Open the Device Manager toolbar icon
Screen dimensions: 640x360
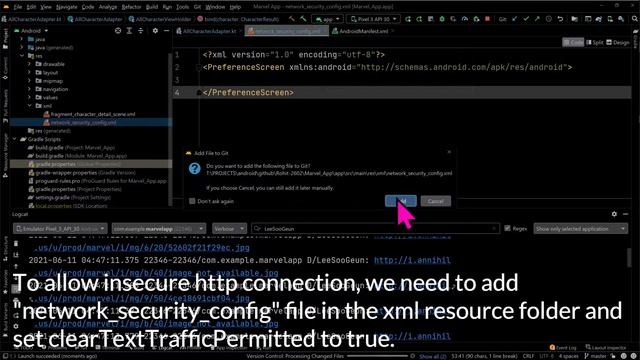610,19
